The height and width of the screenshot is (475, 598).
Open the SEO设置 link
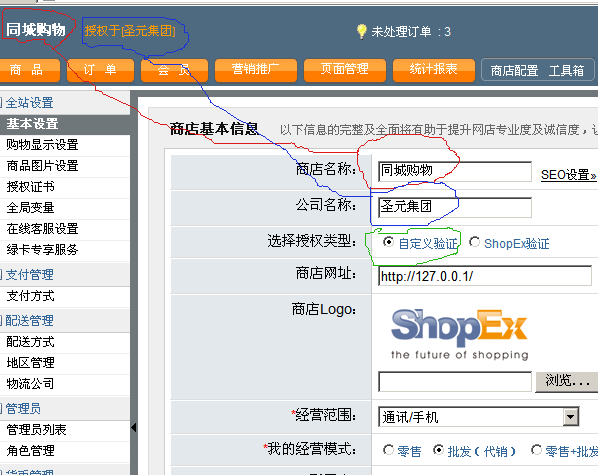pos(568,175)
